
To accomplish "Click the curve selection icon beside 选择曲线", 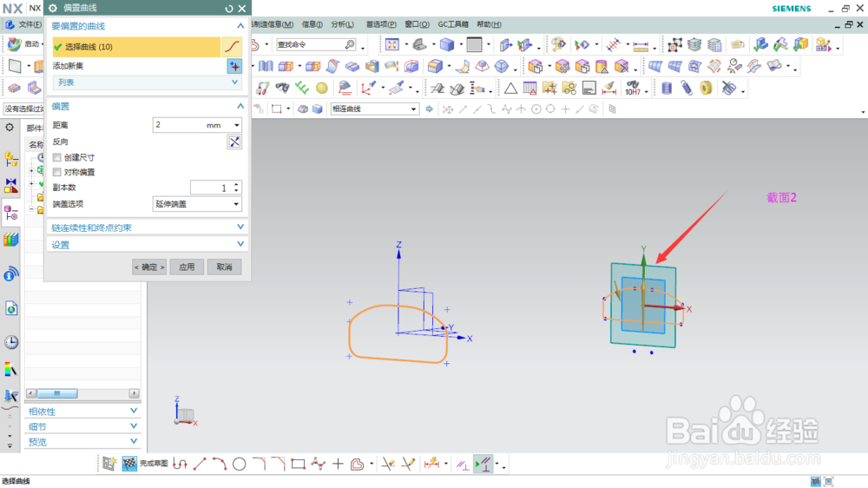I will [233, 47].
